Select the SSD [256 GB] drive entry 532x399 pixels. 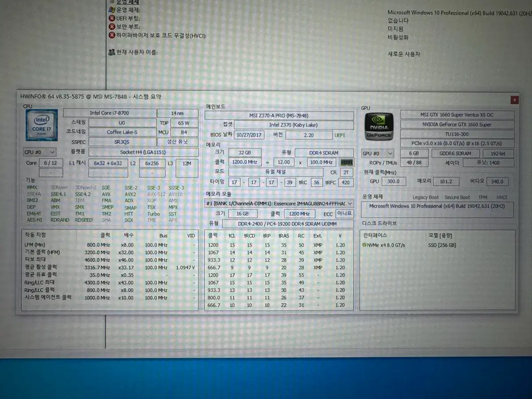pyautogui.click(x=442, y=245)
